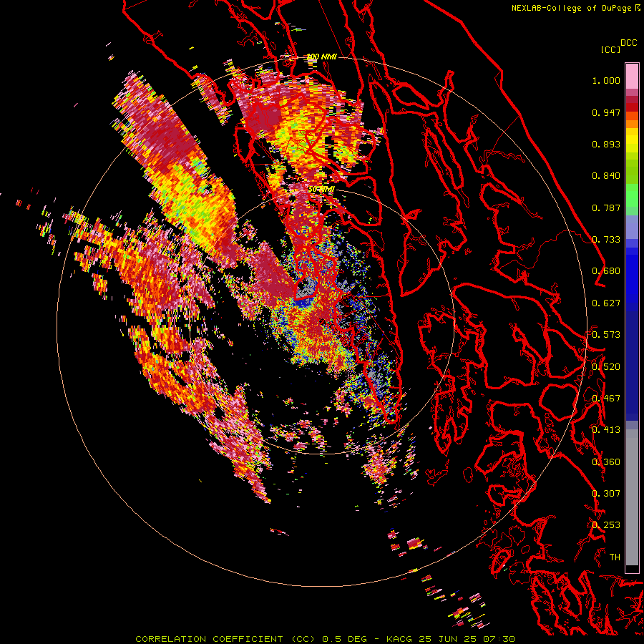Select the 0.307 scale value
The width and height of the screenshot is (644, 644).
pyautogui.click(x=606, y=494)
